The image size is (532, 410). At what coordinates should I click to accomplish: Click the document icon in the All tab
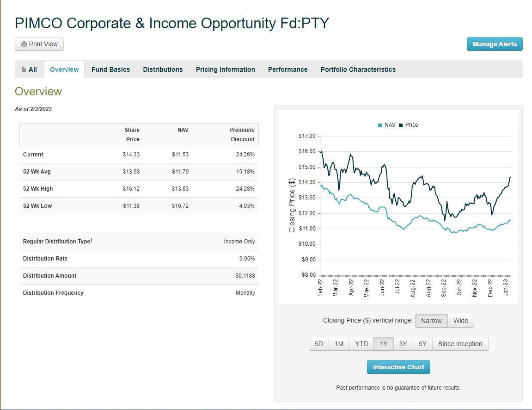click(24, 69)
